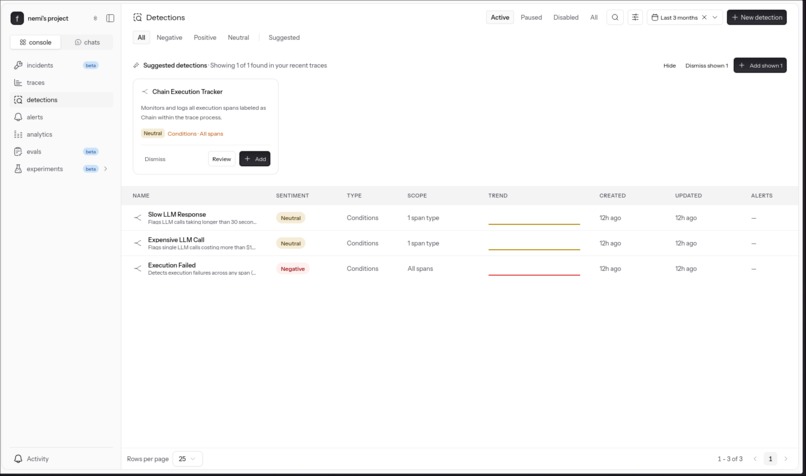Click the Suggested detections pencil icon

136,65
